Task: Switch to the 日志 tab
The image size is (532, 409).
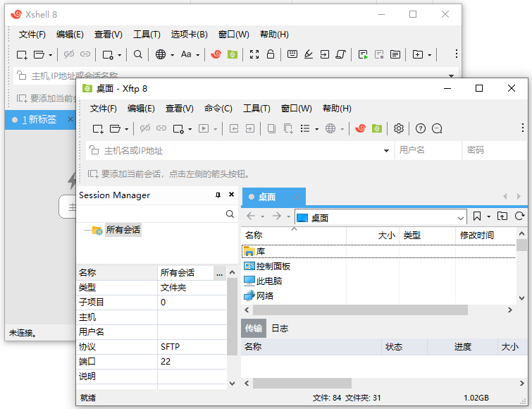Action: 280,328
